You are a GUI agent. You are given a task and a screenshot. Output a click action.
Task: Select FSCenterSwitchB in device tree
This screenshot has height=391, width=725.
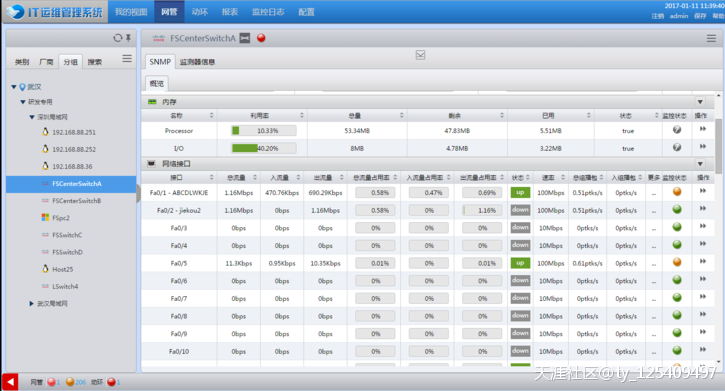click(x=77, y=201)
